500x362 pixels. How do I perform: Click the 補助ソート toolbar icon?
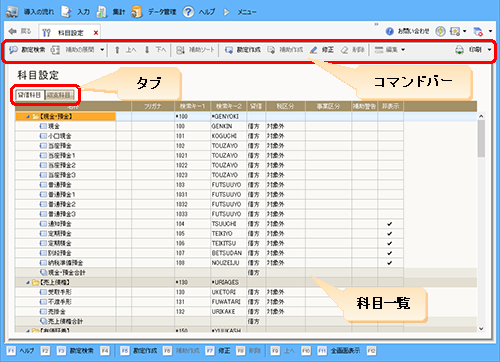[x=180, y=50]
